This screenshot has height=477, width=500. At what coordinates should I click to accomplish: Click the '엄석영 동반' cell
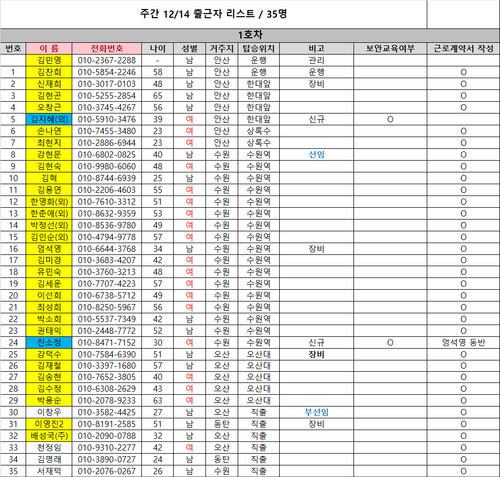[463, 342]
